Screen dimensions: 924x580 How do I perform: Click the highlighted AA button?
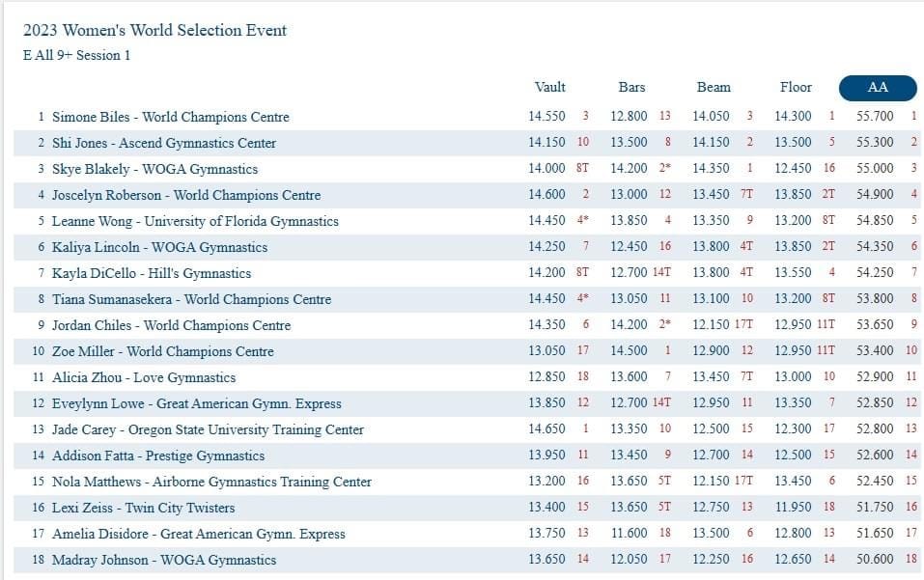[x=878, y=88]
